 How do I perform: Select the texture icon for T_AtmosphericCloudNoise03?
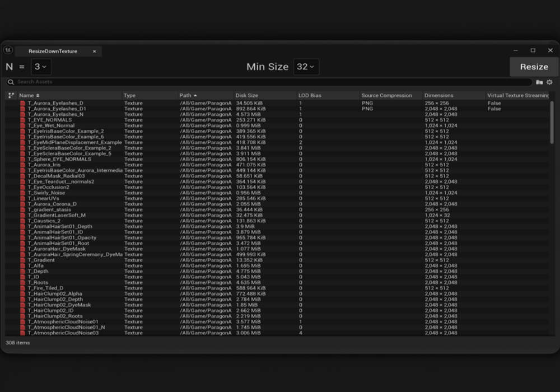(x=22, y=333)
